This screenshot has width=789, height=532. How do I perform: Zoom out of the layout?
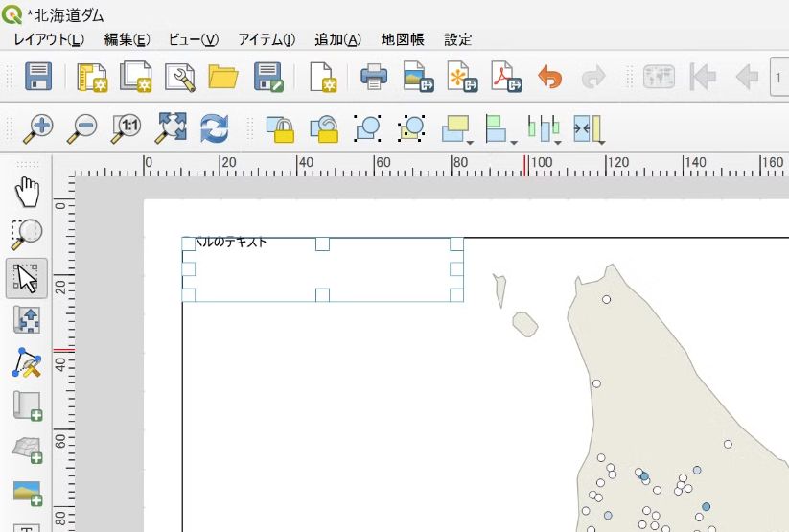tap(82, 128)
